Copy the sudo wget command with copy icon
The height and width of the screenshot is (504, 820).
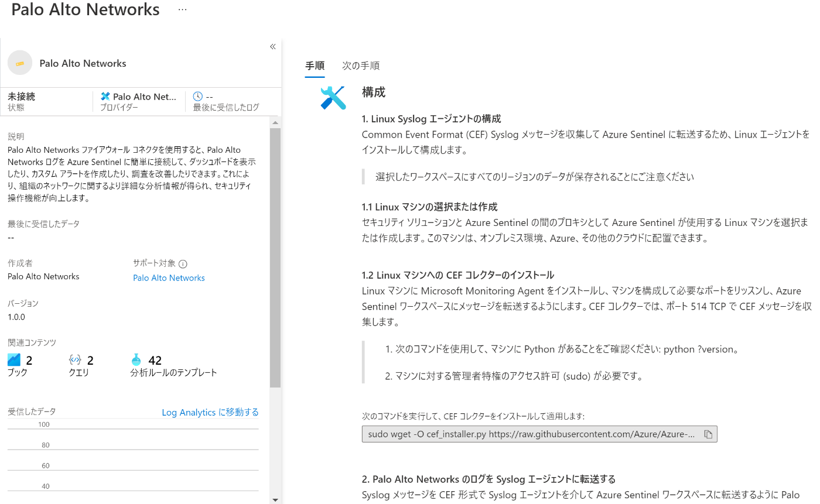(708, 434)
